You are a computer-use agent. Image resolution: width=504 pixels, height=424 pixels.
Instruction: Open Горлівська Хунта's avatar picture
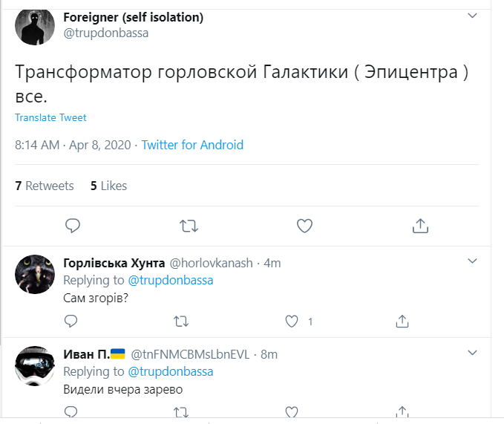34,274
